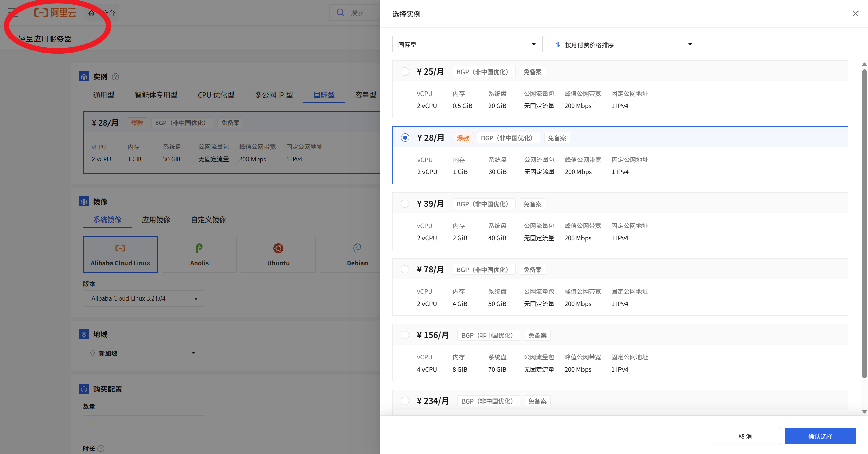
Task: Click 轻量应用服务器 page title
Action: 45,39
